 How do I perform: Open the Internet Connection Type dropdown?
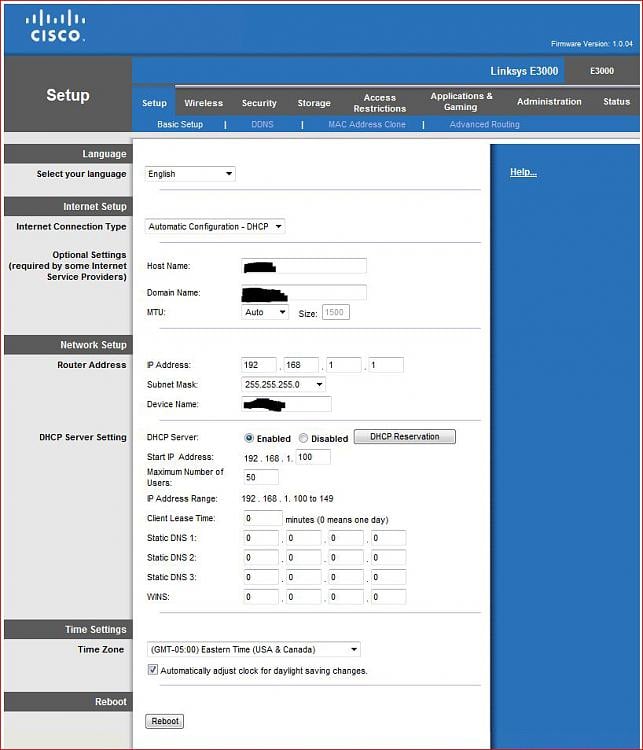click(x=215, y=226)
